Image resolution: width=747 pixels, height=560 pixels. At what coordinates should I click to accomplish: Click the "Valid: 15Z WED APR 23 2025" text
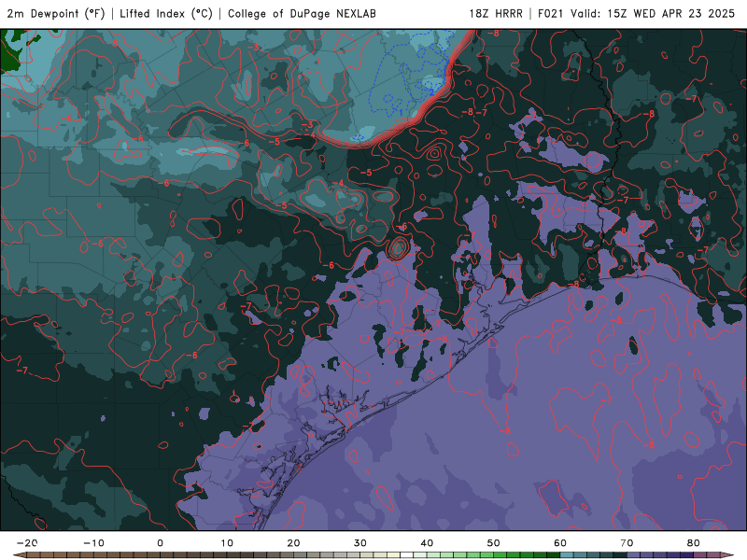tap(653, 14)
